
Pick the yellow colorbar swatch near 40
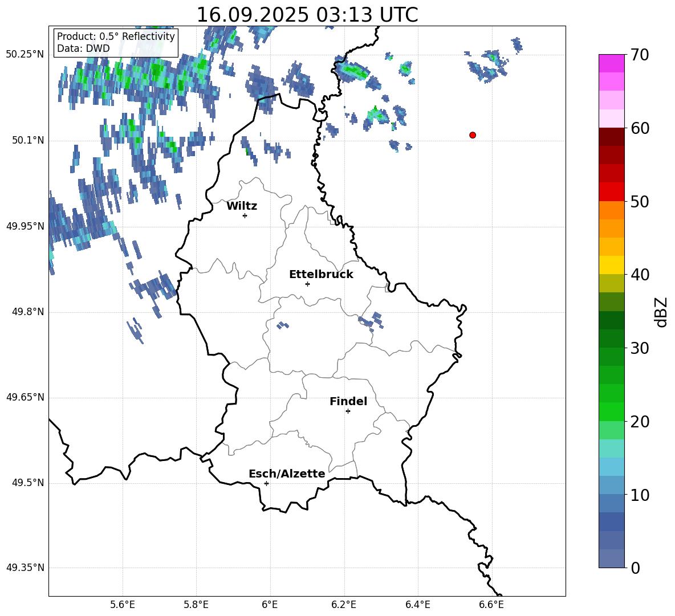[x=612, y=265]
